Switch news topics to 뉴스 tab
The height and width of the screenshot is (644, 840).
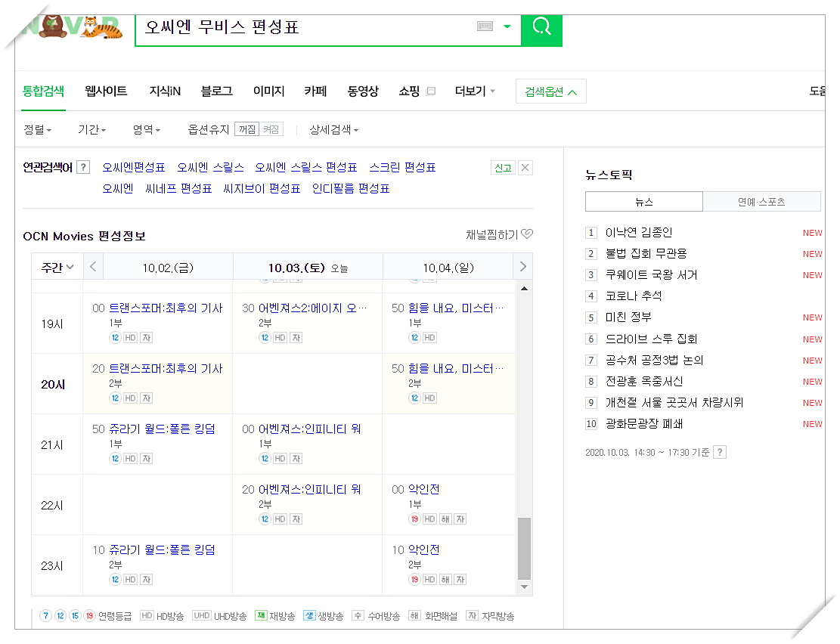(x=644, y=202)
